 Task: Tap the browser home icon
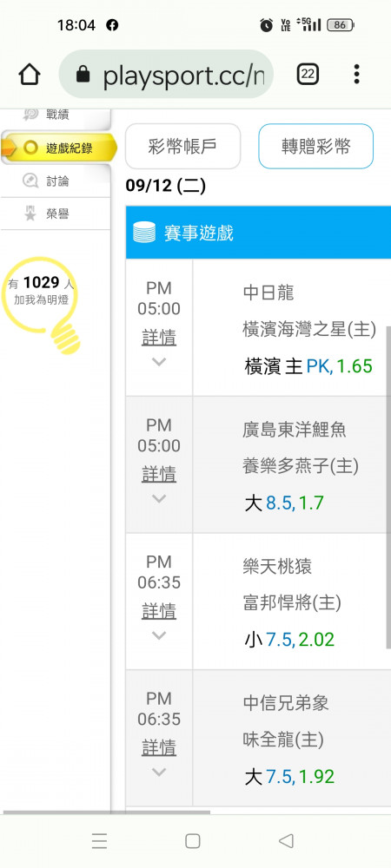[x=30, y=74]
